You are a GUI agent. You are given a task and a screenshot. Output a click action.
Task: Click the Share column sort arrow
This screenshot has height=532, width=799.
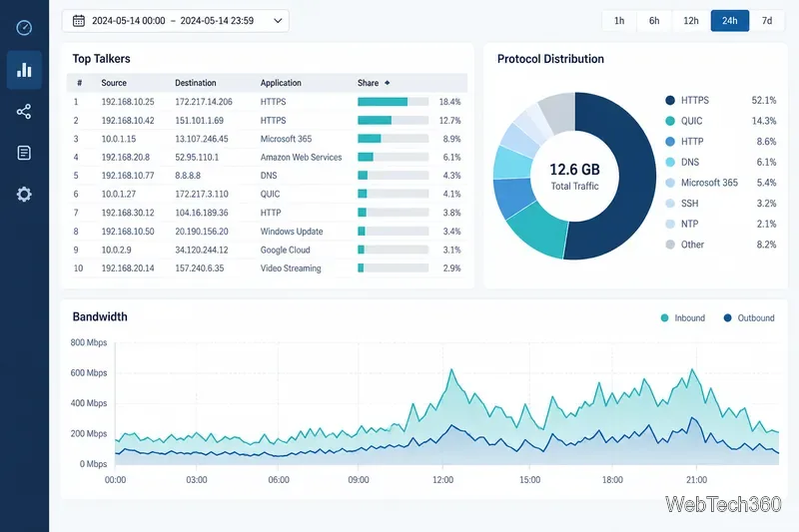click(388, 83)
